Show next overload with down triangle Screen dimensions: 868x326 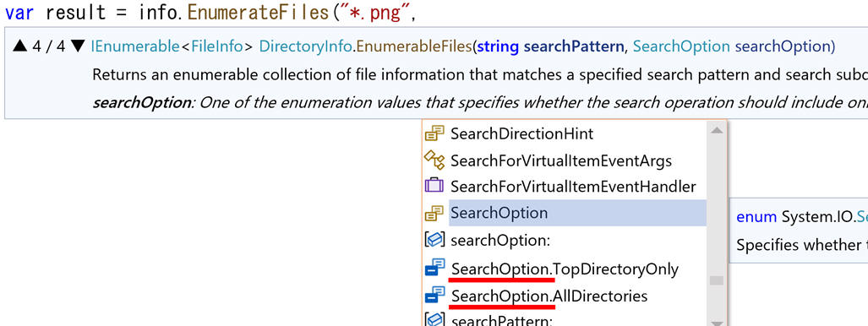(x=78, y=46)
